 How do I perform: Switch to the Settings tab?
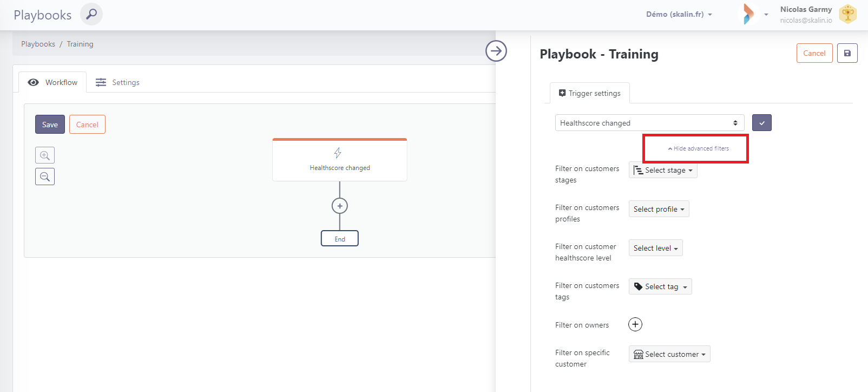click(x=118, y=82)
